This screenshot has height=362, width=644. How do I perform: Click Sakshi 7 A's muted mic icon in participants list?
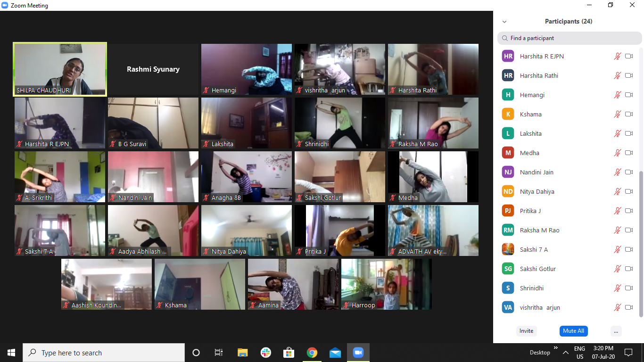point(617,249)
